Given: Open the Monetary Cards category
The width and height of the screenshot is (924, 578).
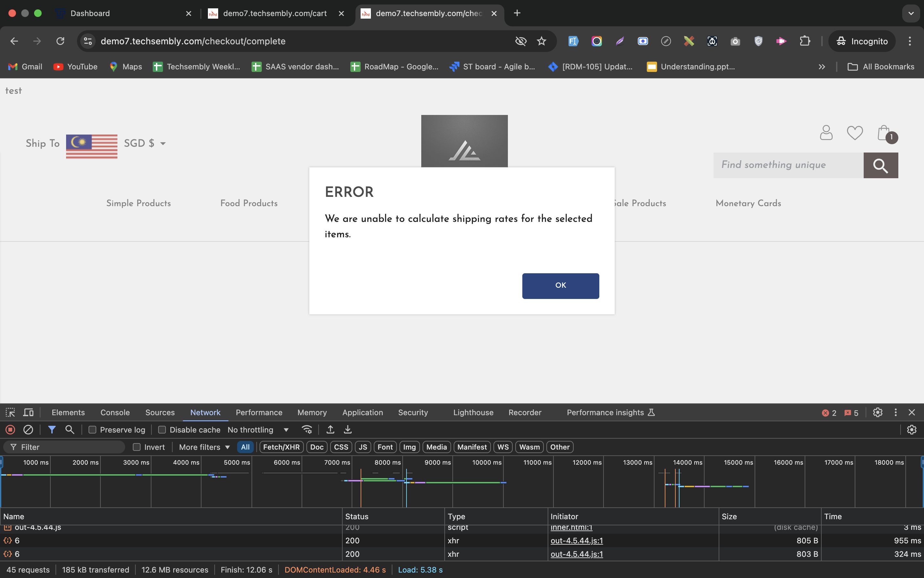Looking at the screenshot, I should point(749,203).
